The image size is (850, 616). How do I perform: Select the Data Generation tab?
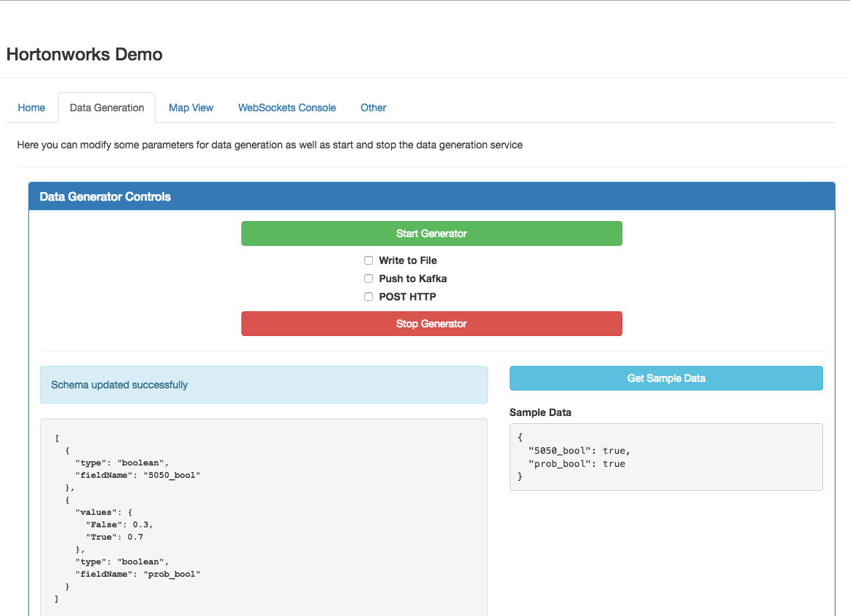tap(107, 108)
